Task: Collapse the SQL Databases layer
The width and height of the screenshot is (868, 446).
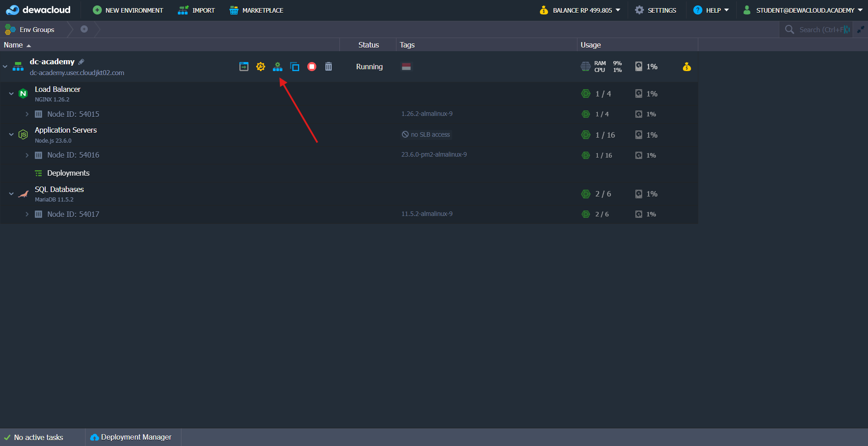Action: tap(11, 194)
